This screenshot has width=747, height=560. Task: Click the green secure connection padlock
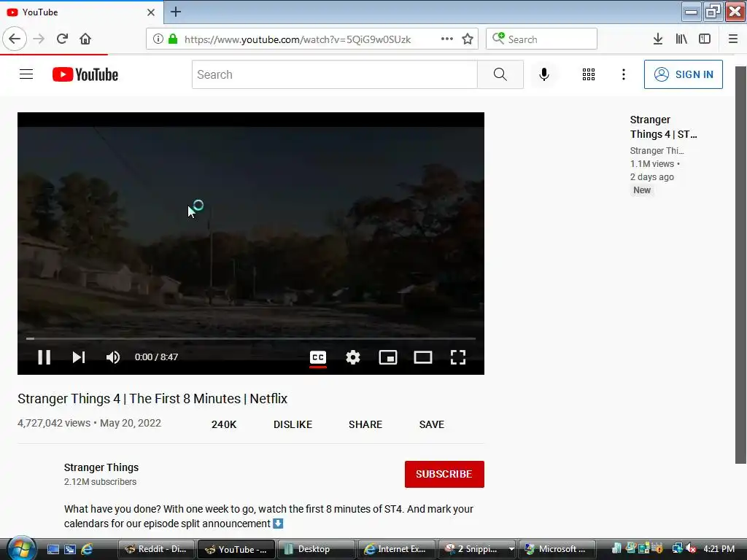tap(173, 39)
